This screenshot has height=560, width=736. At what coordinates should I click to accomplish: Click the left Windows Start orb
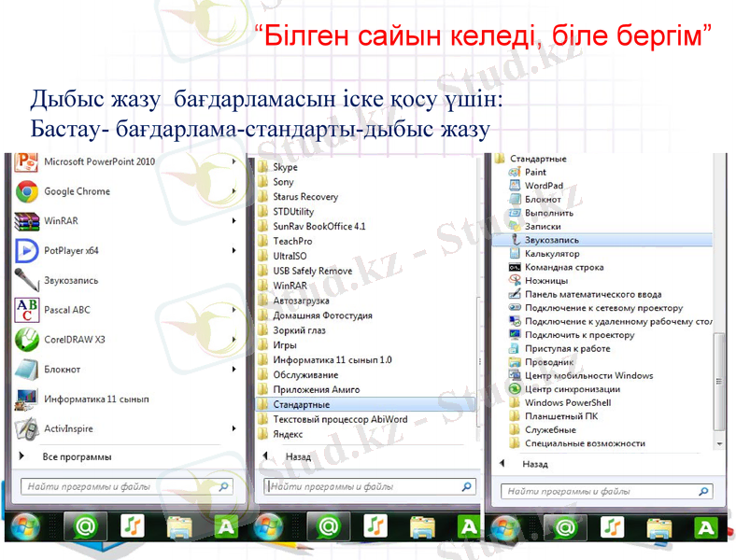click(x=25, y=526)
